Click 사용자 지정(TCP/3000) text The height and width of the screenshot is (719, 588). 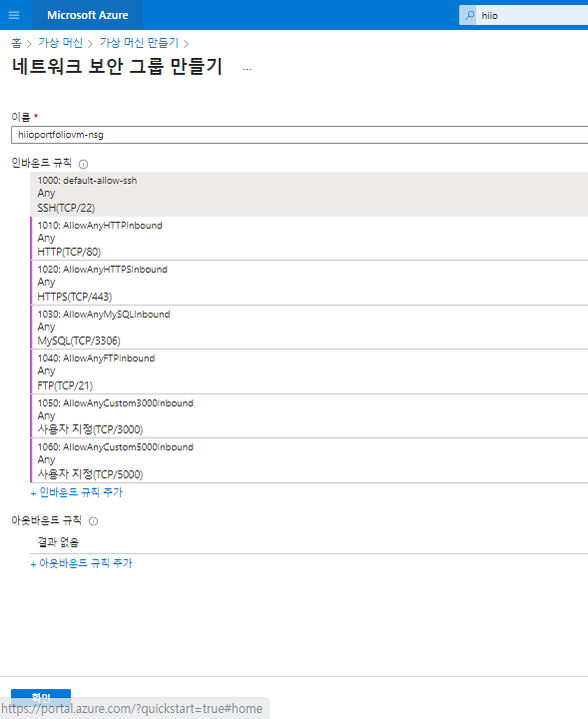point(90,429)
